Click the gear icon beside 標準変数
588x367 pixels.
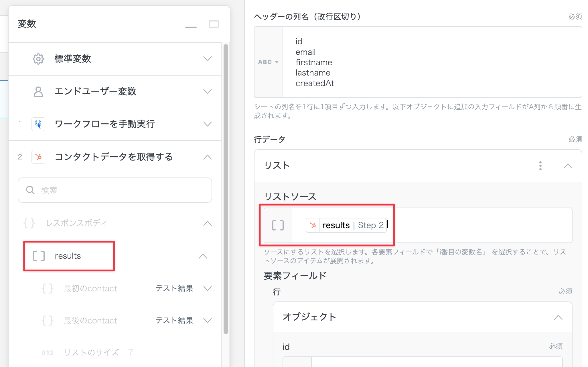click(38, 59)
